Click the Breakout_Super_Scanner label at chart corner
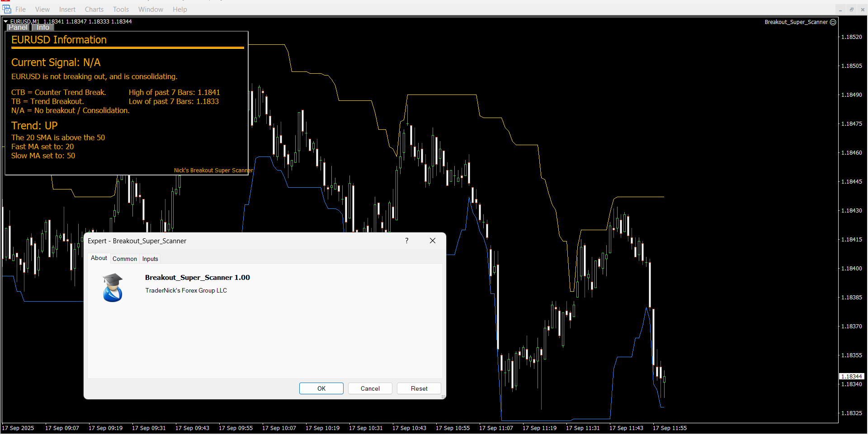The height and width of the screenshot is (435, 868). [x=796, y=22]
